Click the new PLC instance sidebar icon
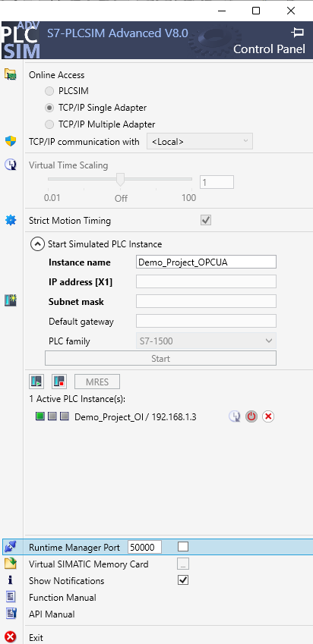 coord(11,300)
